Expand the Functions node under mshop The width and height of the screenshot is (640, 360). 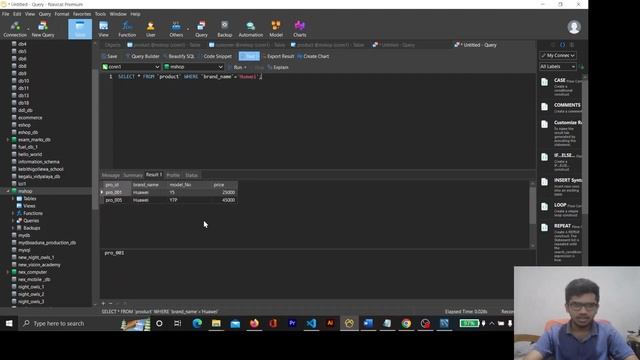click(13, 213)
